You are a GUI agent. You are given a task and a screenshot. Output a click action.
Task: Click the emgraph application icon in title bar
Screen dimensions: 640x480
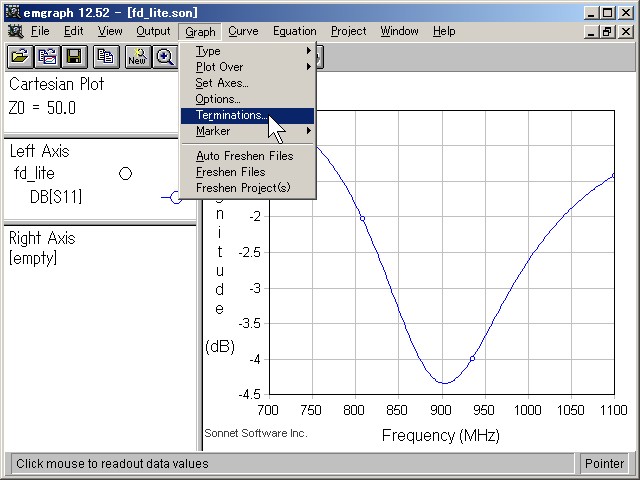tap(13, 12)
